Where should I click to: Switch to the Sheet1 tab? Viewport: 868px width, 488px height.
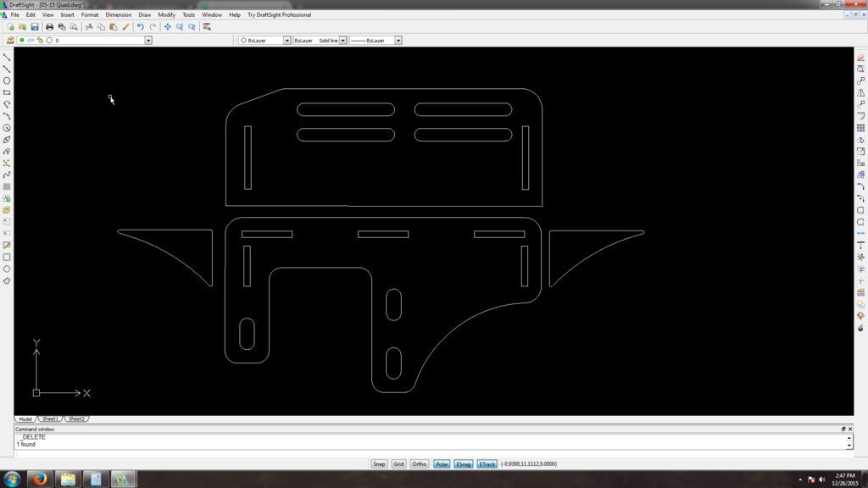point(50,419)
